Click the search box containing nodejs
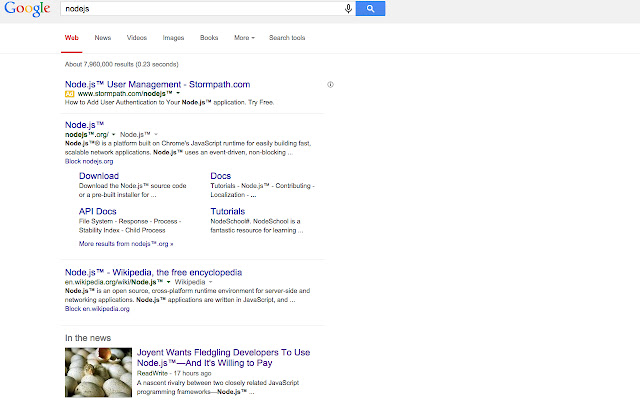 point(200,9)
